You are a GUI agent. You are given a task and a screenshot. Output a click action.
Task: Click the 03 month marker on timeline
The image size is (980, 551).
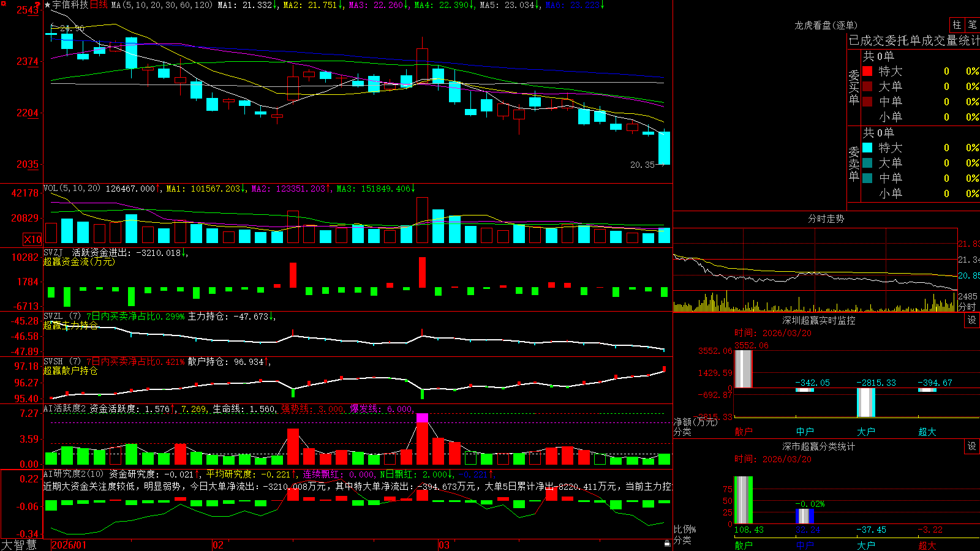(444, 545)
